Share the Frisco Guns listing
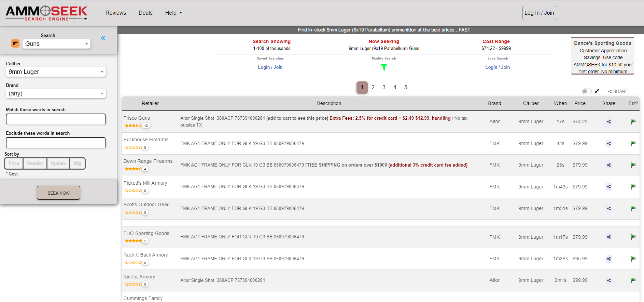The width and height of the screenshot is (644, 302). [609, 121]
